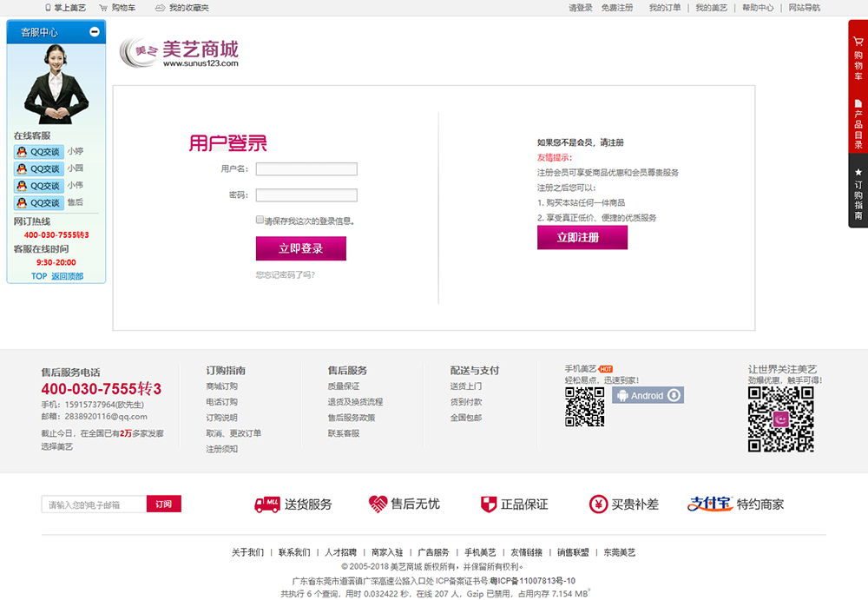Click hotline number 400-030-7555转3 in sidebar
This screenshot has width=868, height=600.
click(x=56, y=235)
